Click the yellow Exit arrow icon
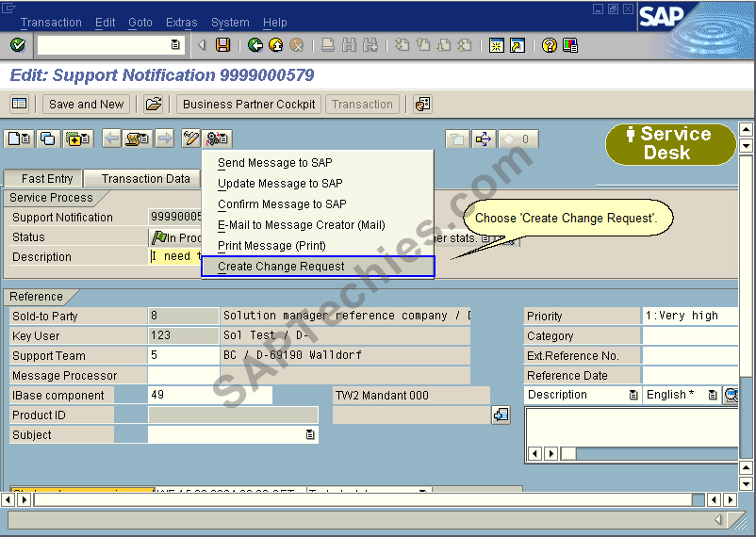Viewport: 756px width, 537px height. coord(276,45)
